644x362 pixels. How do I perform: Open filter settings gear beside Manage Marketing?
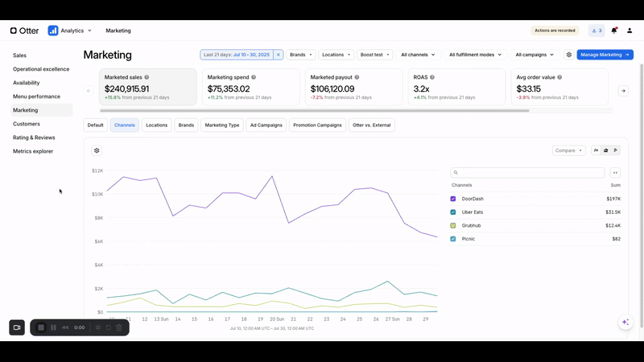(568, 55)
